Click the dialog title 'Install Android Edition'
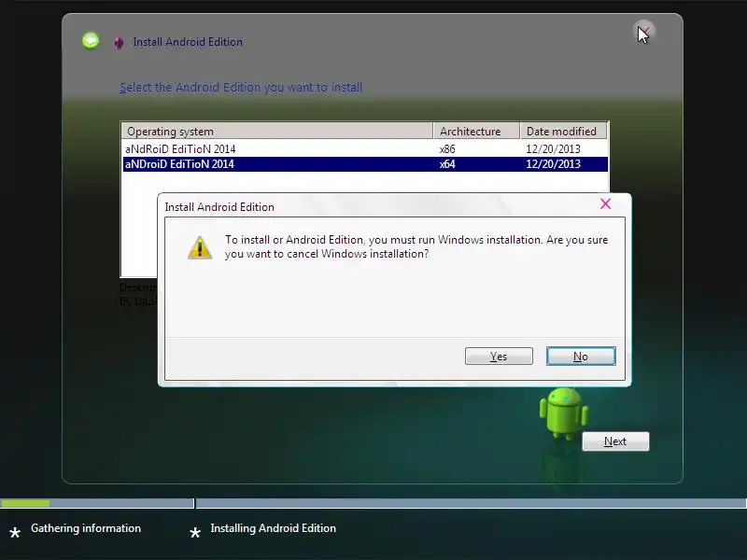The height and width of the screenshot is (560, 747). (x=219, y=207)
